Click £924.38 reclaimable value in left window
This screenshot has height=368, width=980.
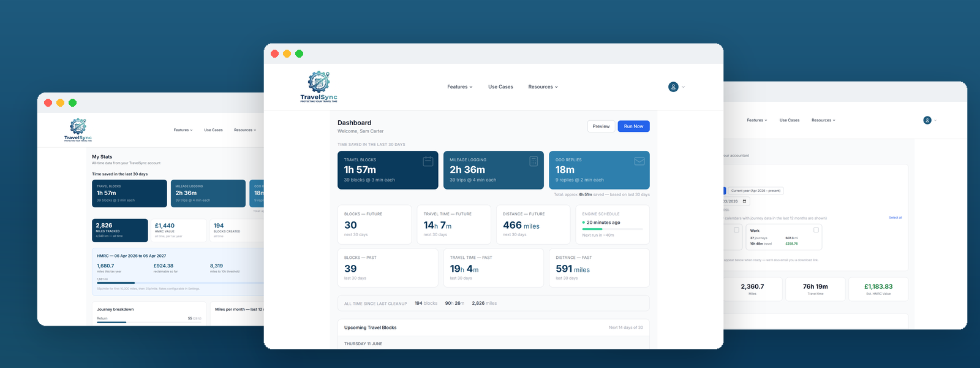click(x=164, y=266)
